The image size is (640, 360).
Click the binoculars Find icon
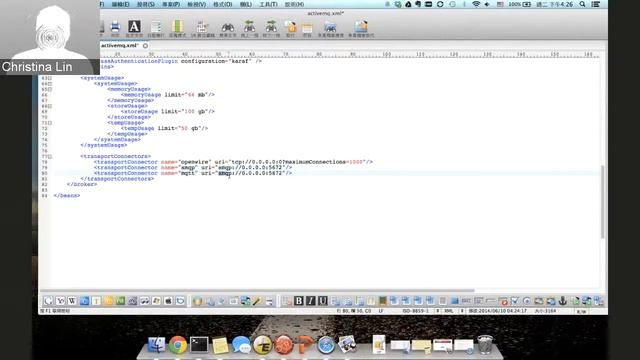click(x=228, y=27)
